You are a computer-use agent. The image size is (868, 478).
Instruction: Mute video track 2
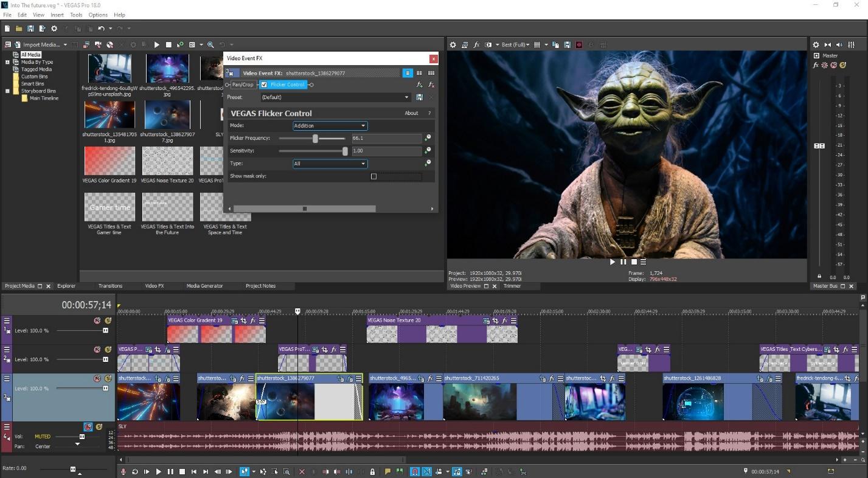(x=97, y=350)
